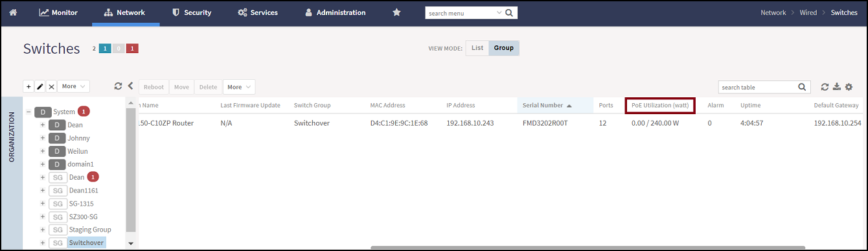Viewport: 868px width, 251px height.
Task: Sort by PoE Utilization (watt) column
Action: pos(660,105)
